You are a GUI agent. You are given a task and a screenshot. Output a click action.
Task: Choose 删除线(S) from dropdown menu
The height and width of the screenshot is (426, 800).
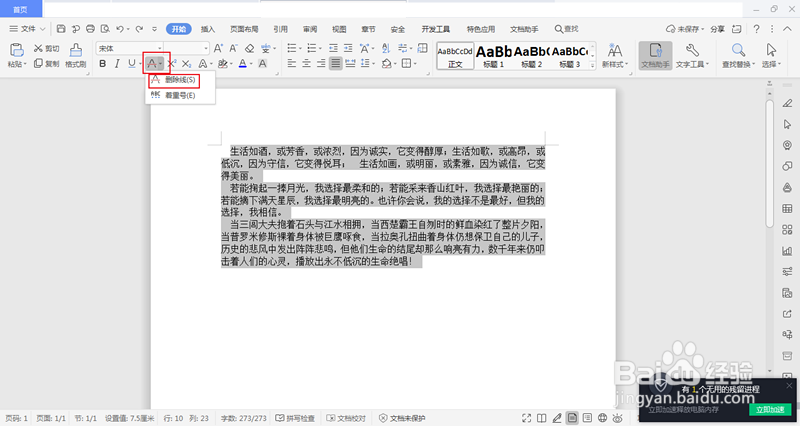pos(173,80)
